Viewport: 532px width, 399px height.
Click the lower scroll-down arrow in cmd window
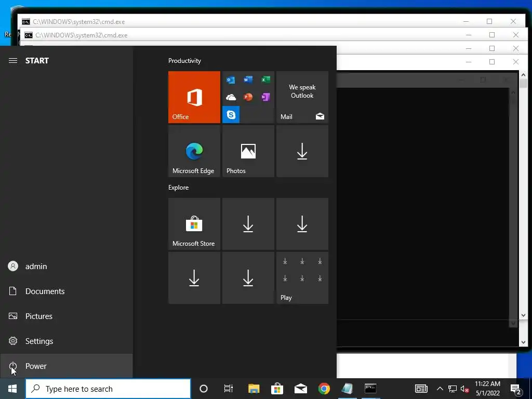pyautogui.click(x=523, y=342)
